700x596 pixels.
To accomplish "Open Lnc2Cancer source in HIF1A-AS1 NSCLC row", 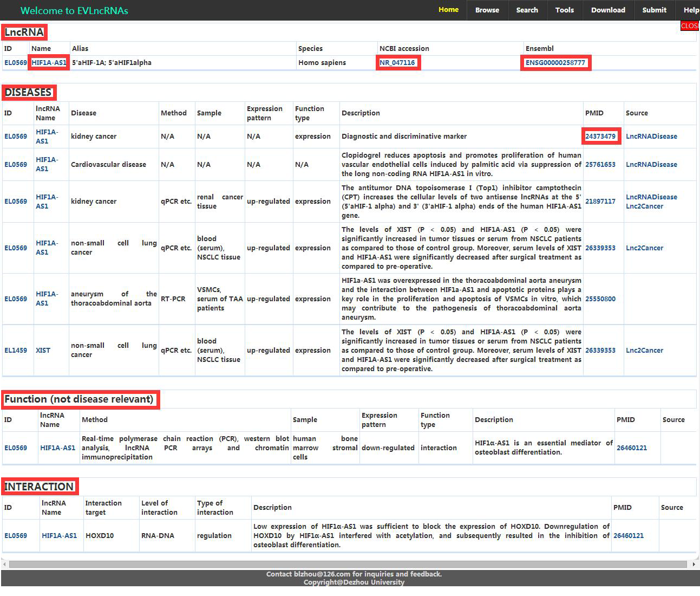I will click(644, 248).
